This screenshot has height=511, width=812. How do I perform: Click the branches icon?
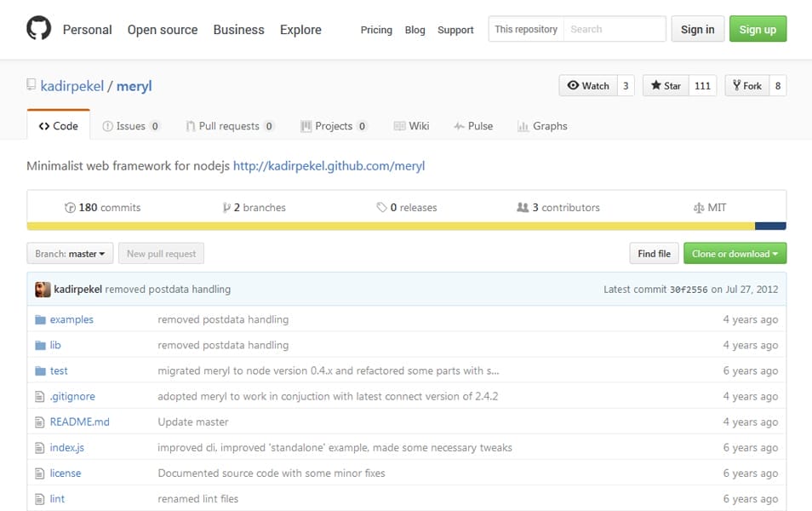226,208
